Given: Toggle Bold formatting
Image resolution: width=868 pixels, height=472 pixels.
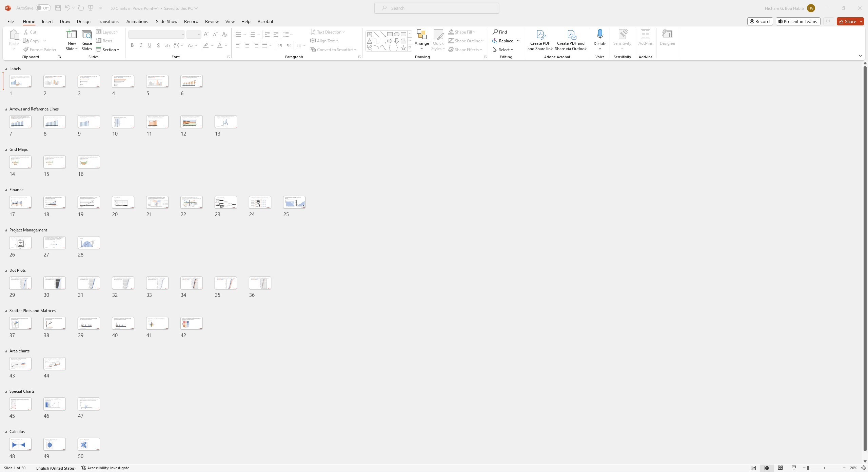Looking at the screenshot, I should 132,45.
